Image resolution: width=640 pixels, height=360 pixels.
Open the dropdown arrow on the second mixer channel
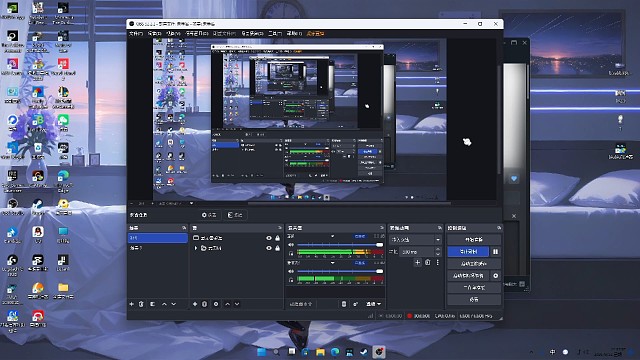(x=332, y=263)
